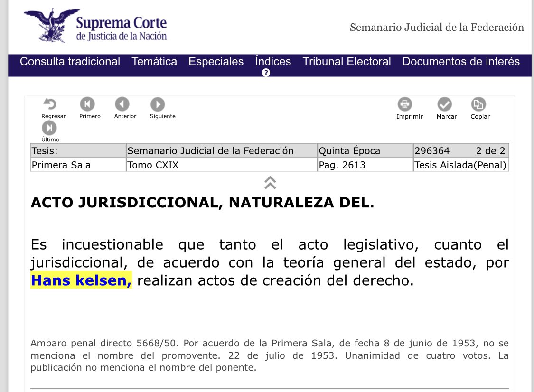534x392 pixels.
Task: Open the Tribunal Electoral menu
Action: (347, 61)
